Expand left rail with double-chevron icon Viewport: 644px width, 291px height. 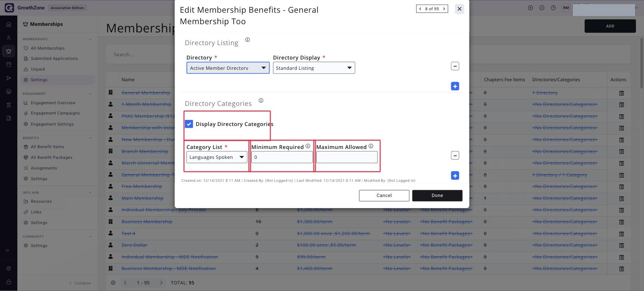[7, 250]
